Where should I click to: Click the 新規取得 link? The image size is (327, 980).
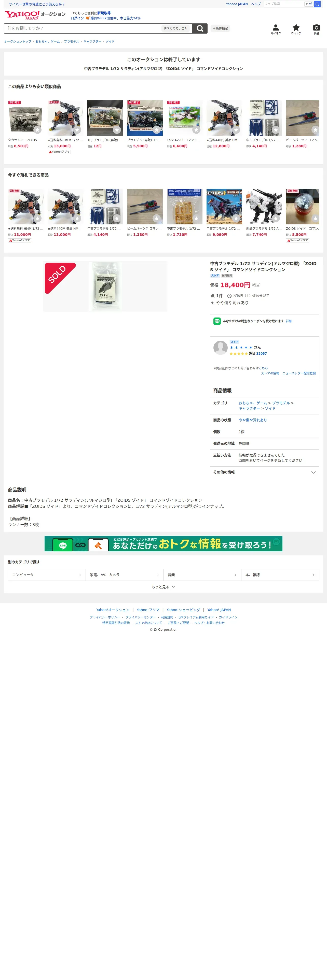click(x=104, y=13)
